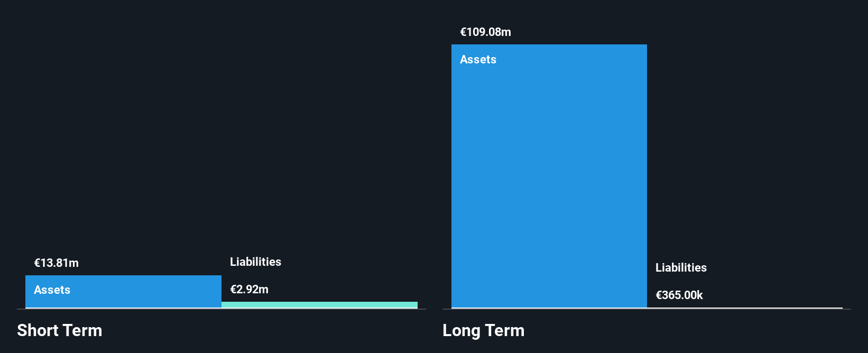The height and width of the screenshot is (353, 868).
Task: Click the Short Term Liabilities teal bar
Action: coord(319,304)
